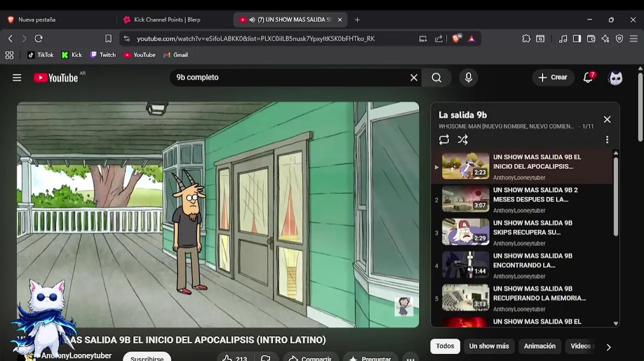Click the video player area
Image resolution: width=644 pixels, height=361 pixels.
click(x=218, y=215)
